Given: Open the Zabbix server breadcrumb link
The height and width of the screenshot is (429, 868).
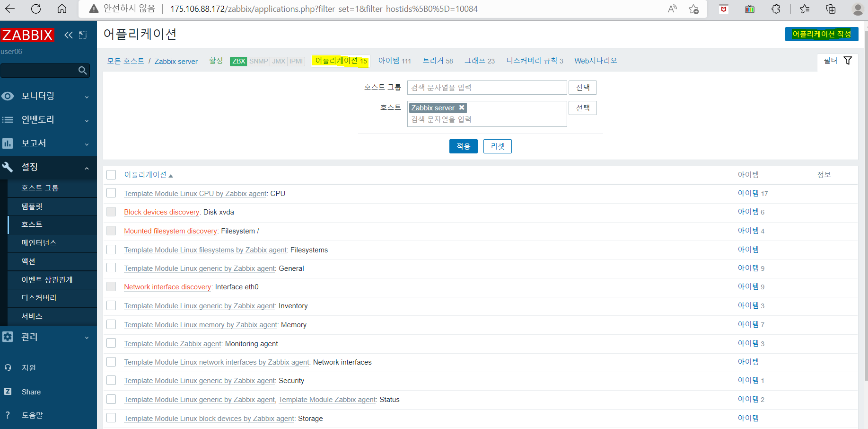Looking at the screenshot, I should click(x=176, y=61).
